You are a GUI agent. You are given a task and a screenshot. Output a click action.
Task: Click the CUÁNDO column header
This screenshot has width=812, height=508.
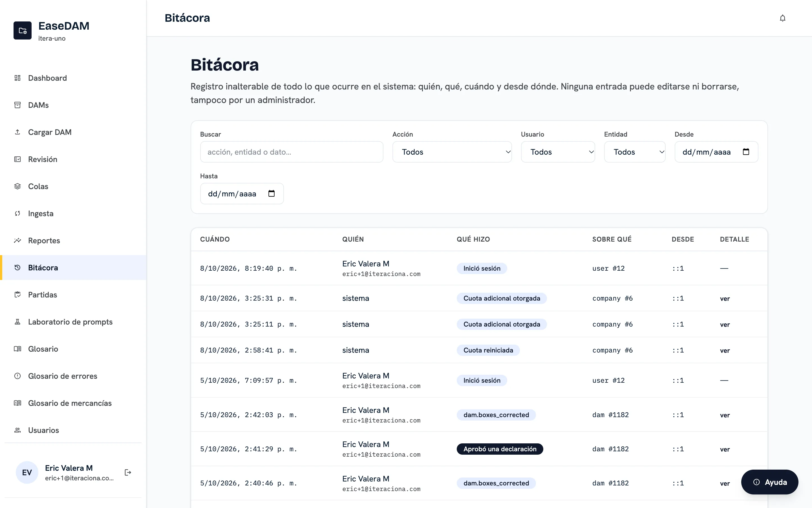[215, 239]
